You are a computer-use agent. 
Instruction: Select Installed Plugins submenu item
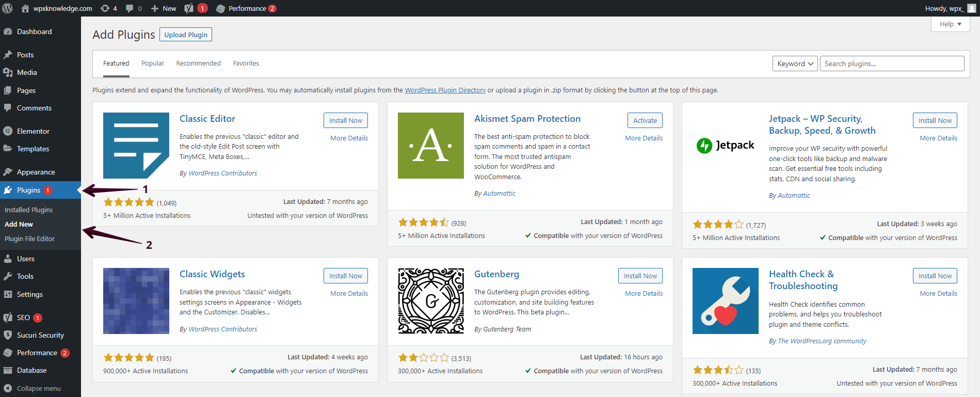pyautogui.click(x=29, y=210)
